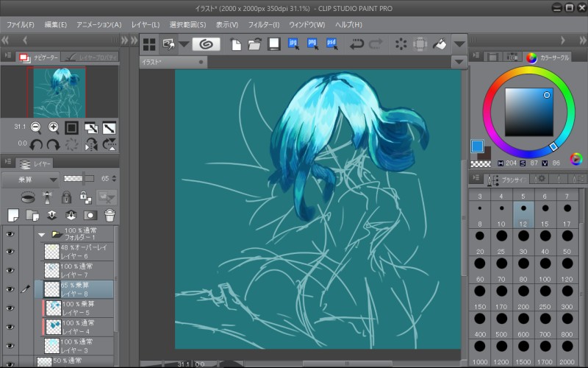
Task: Click the Open file folder icon
Action: point(254,44)
